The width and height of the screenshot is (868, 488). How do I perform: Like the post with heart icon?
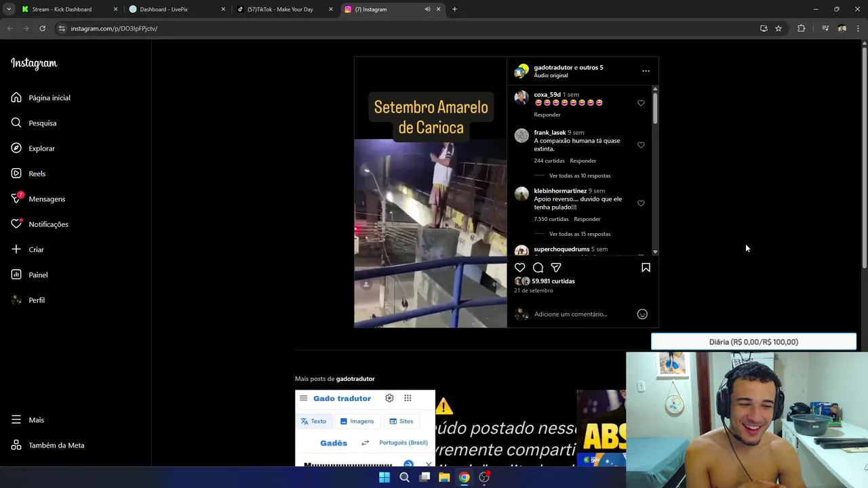tap(520, 268)
